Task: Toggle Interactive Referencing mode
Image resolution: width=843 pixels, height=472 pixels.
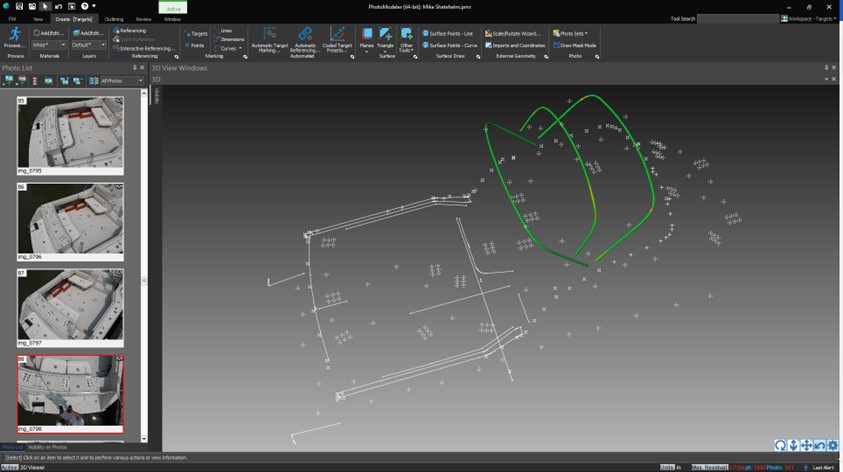Action: click(144, 48)
